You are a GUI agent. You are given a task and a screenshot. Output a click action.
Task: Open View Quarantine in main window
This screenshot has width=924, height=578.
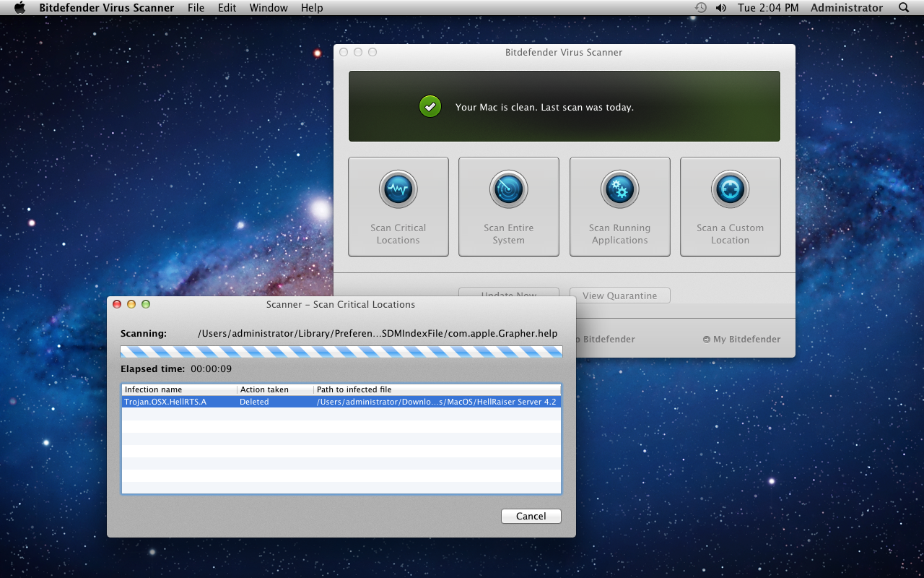620,296
